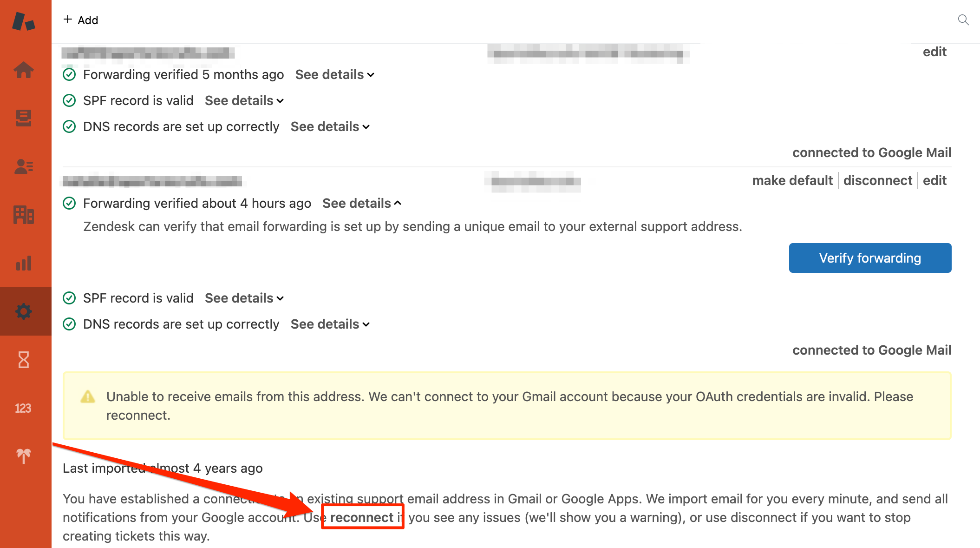Open the Home dashboard icon

[x=24, y=70]
